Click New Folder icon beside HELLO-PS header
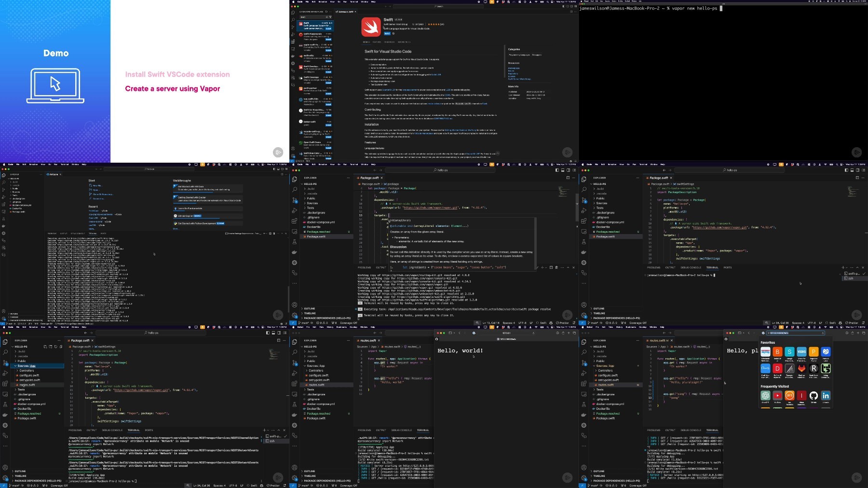 click(51, 347)
